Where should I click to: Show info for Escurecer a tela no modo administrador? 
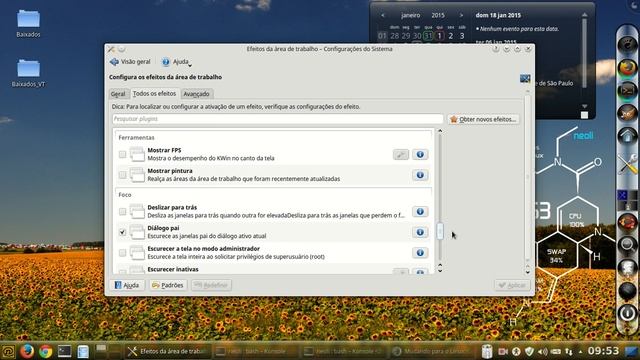pos(420,253)
